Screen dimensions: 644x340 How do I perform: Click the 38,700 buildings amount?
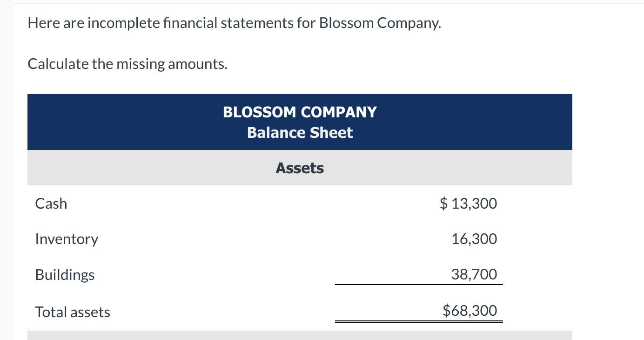coord(474,274)
